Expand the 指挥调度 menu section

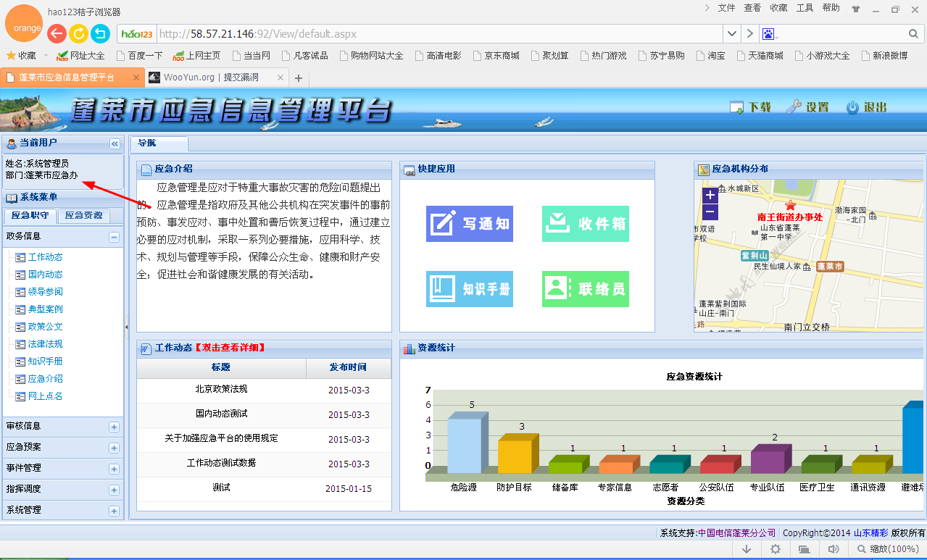114,490
